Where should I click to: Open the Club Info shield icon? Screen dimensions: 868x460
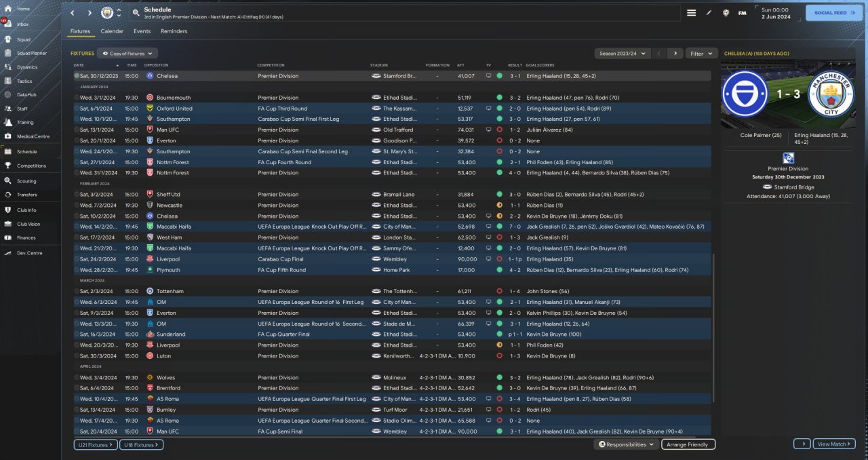7,210
